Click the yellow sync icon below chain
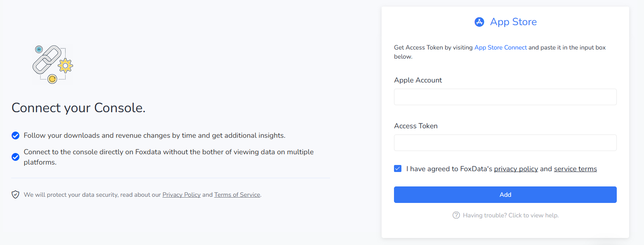Screen dimensions: 644x245 pyautogui.click(x=52, y=78)
